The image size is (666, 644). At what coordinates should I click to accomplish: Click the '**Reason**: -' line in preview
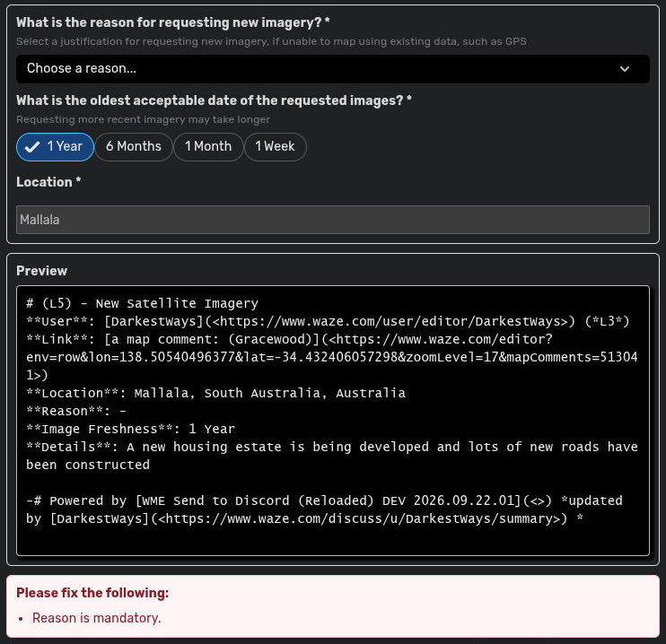point(76,412)
